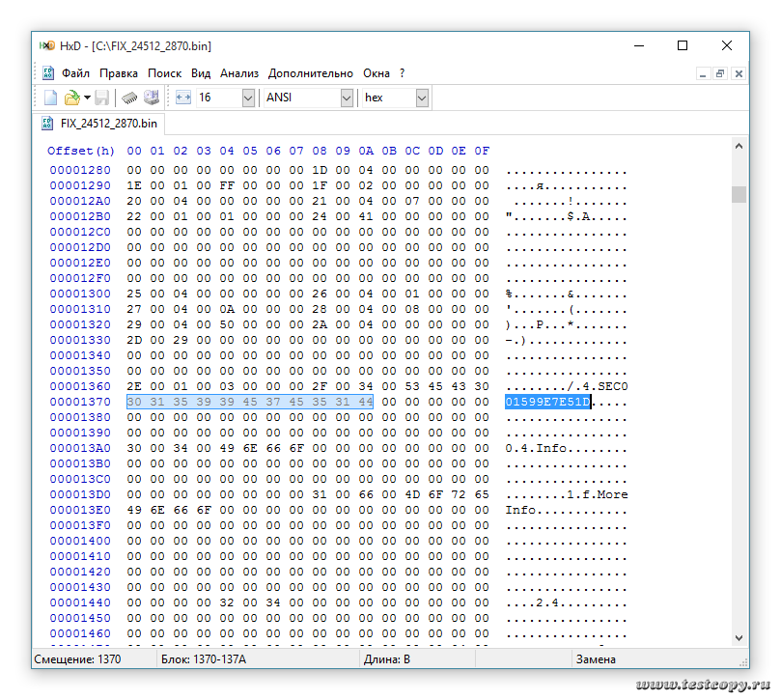Click the Open file folder icon
The width and height of the screenshot is (781, 700).
point(71,98)
